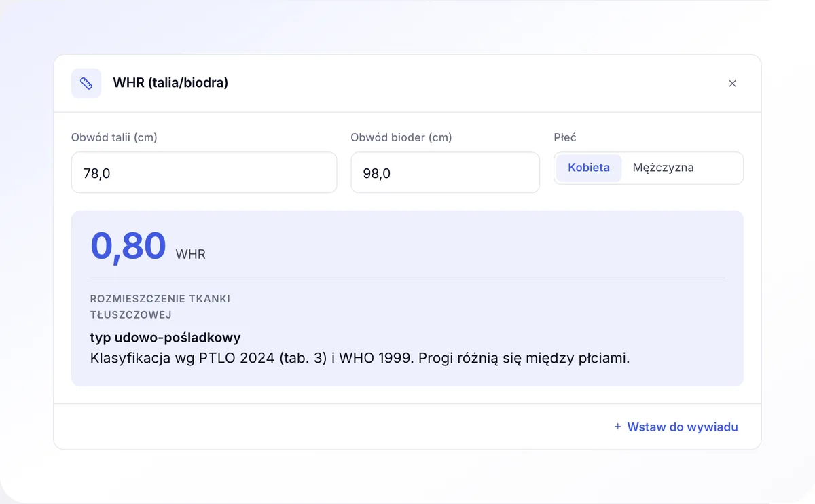Screen dimensions: 815x504
Task: Click Wstaw do wywiadu button
Action: pyautogui.click(x=676, y=427)
